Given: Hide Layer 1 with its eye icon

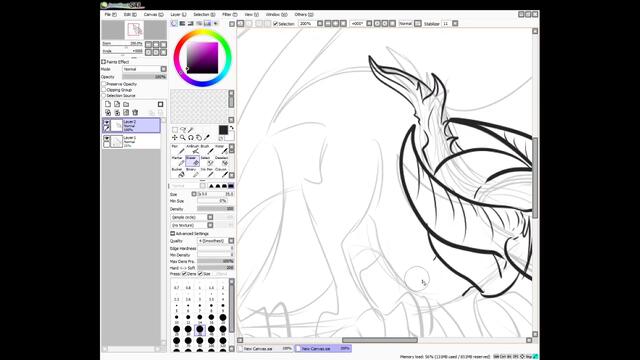Looking at the screenshot, I should (107, 139).
